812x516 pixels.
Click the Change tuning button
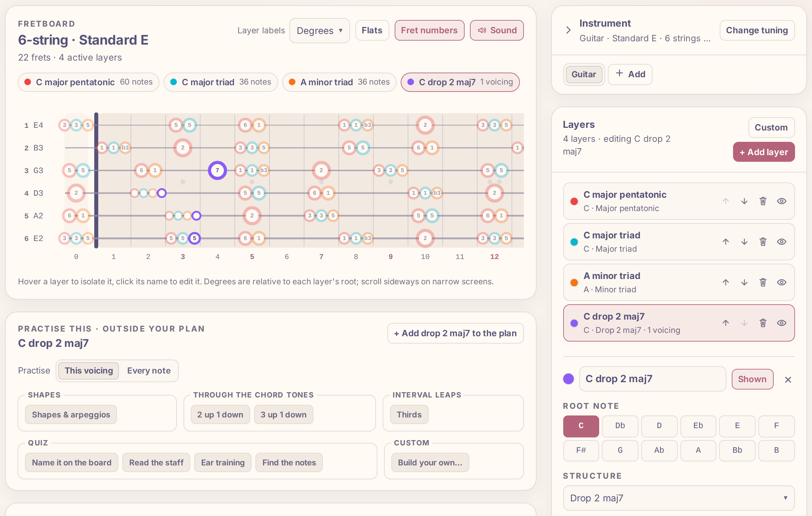coord(757,30)
